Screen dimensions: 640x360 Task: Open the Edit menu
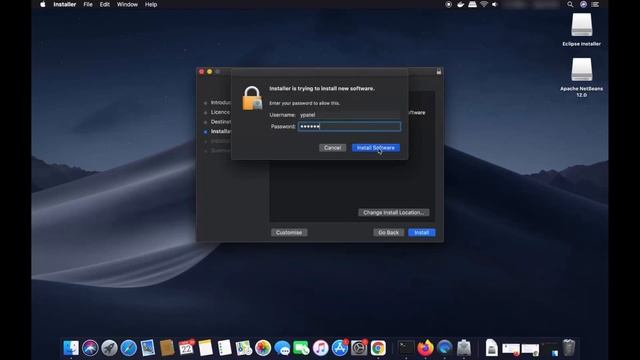(104, 4)
